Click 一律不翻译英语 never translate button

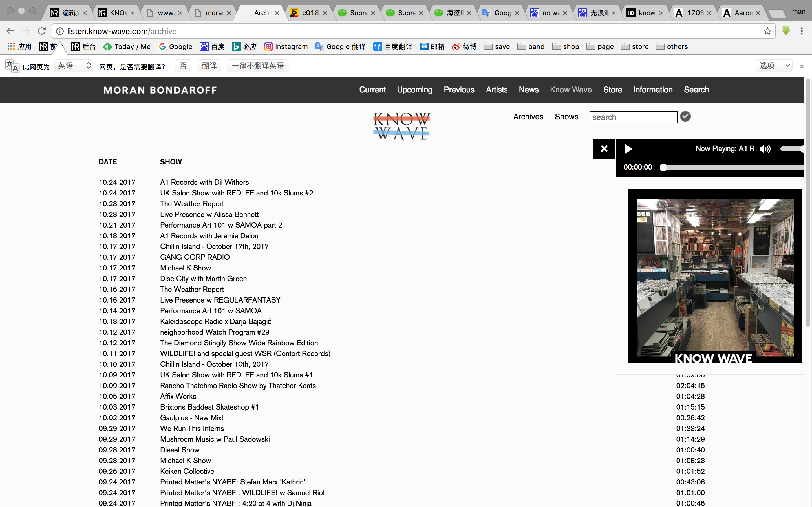258,66
